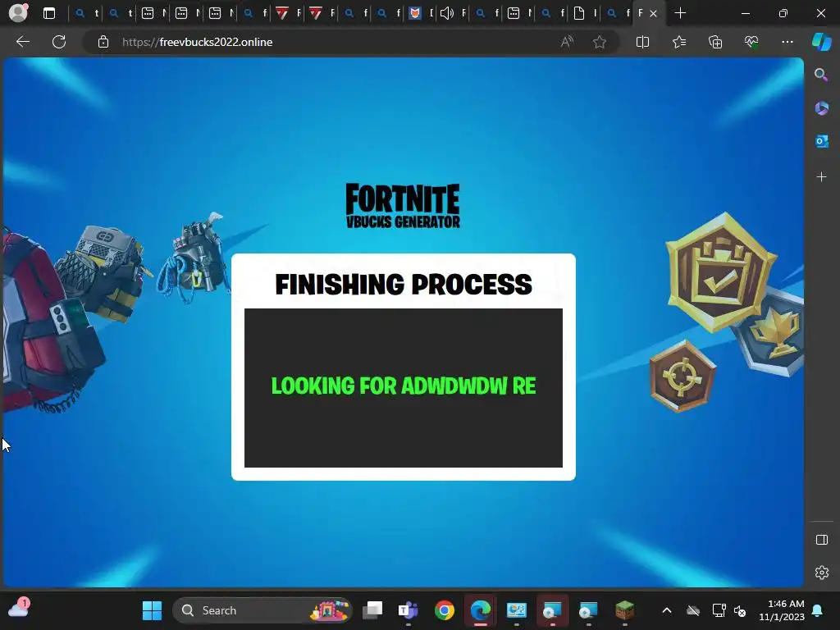Add this page to favorites with the star
Screen dimensions: 840x630
[600, 42]
